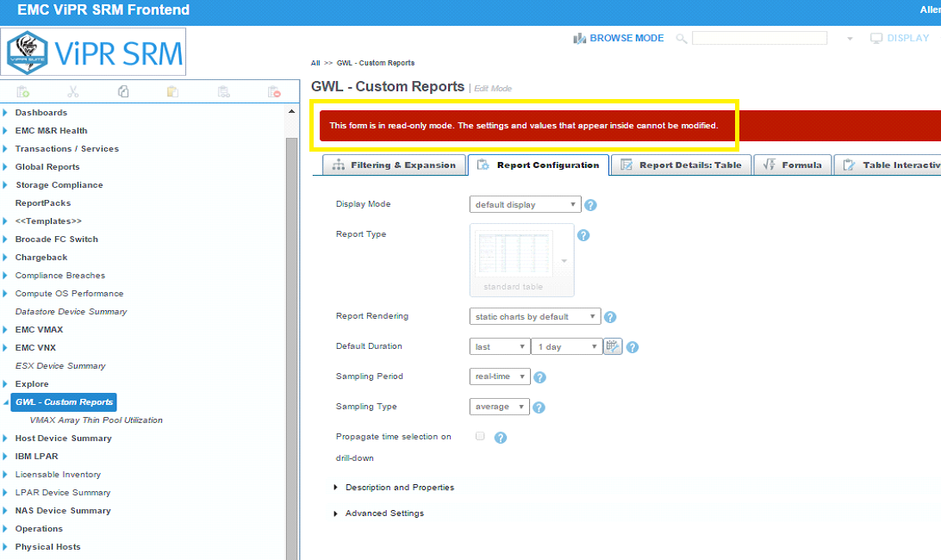Open the 'last' duration dropdown
Viewport: 941px width, 560px height.
pyautogui.click(x=499, y=347)
